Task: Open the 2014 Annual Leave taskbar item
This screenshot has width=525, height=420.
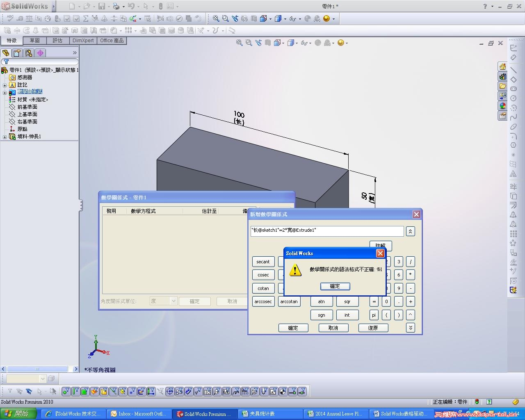Action: coord(336,414)
